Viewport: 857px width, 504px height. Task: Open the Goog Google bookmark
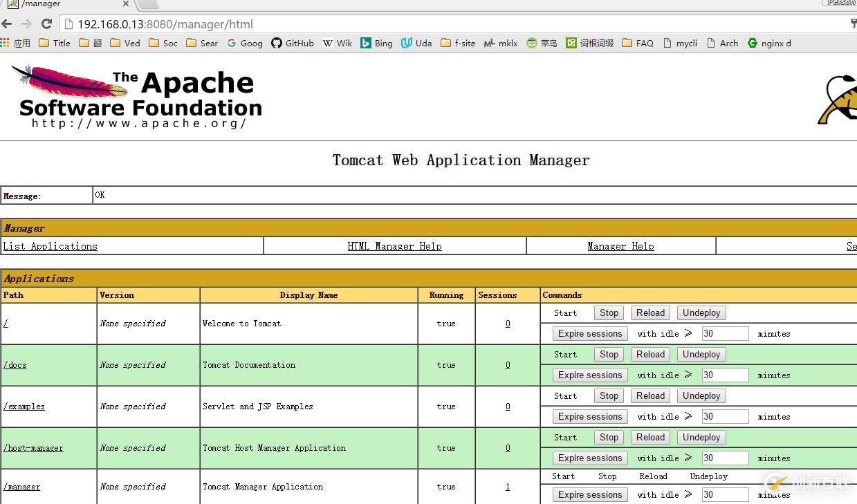[x=245, y=43]
